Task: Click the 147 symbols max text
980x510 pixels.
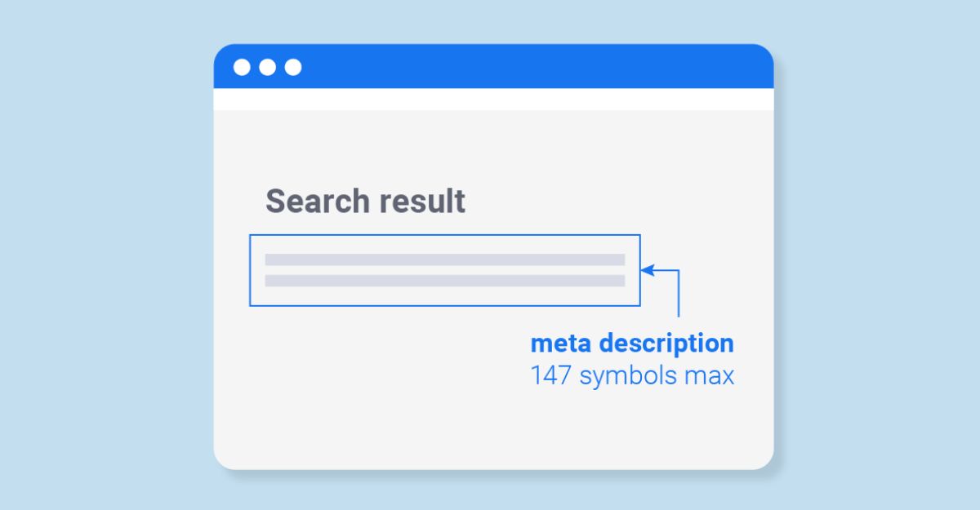Action: pos(632,376)
